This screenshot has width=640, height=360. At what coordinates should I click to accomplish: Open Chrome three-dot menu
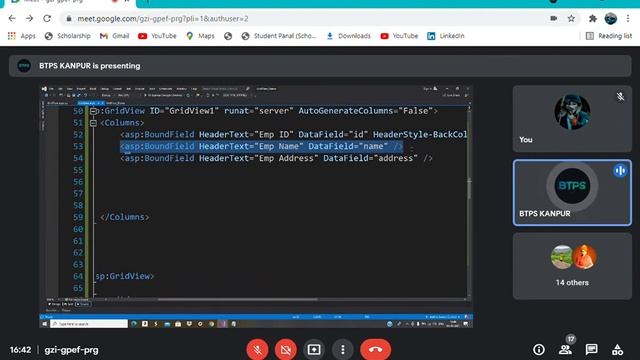628,18
